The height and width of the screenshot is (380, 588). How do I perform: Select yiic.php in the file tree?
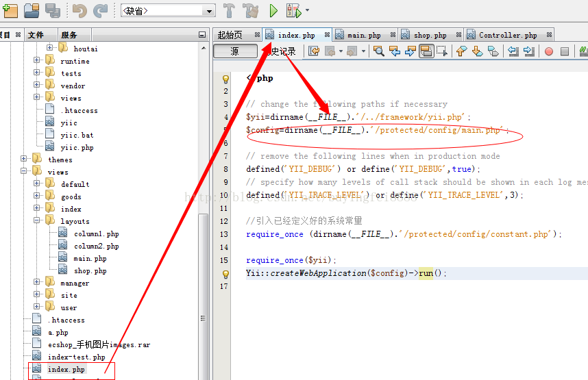[x=77, y=148]
